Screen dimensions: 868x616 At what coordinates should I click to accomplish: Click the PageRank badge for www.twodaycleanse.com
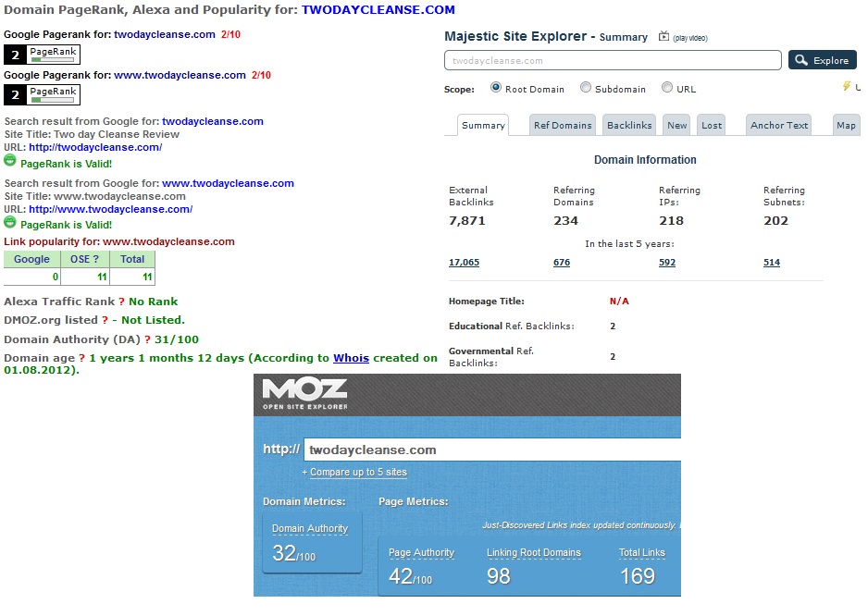coord(42,94)
